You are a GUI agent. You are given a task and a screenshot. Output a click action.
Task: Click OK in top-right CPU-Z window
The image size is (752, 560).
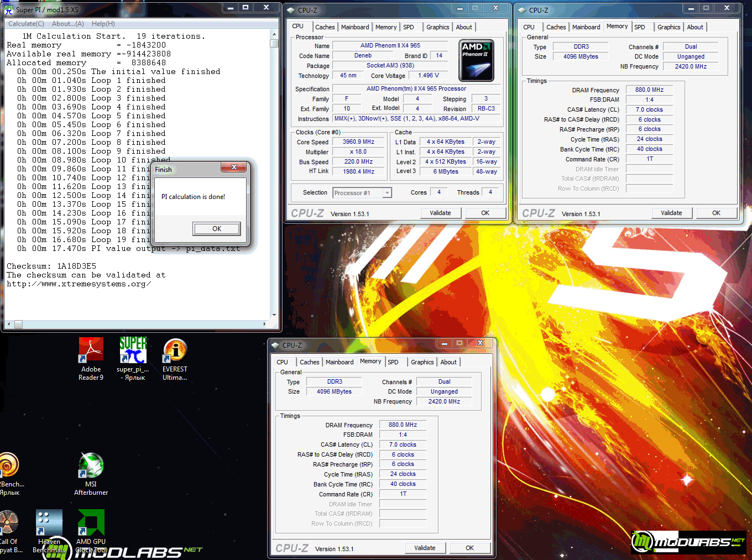(716, 213)
